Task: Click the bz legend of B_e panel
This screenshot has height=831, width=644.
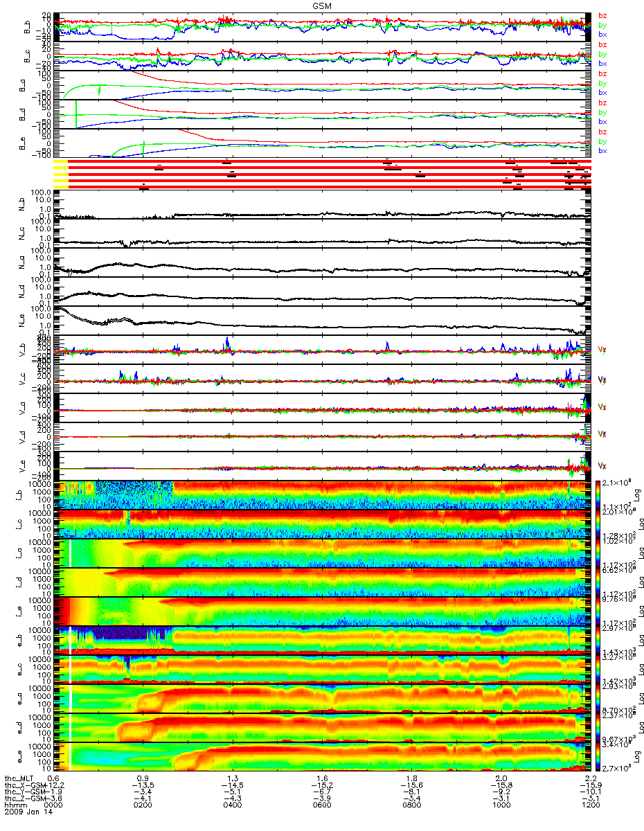Action: [602, 132]
